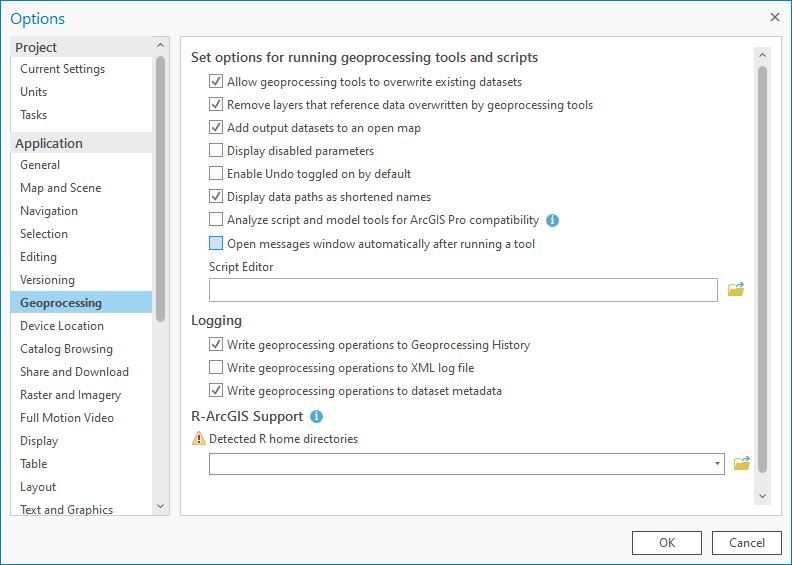792x565 pixels.
Task: Toggle Allow geoprocessing tools to overwrite datasets
Action: (x=216, y=82)
